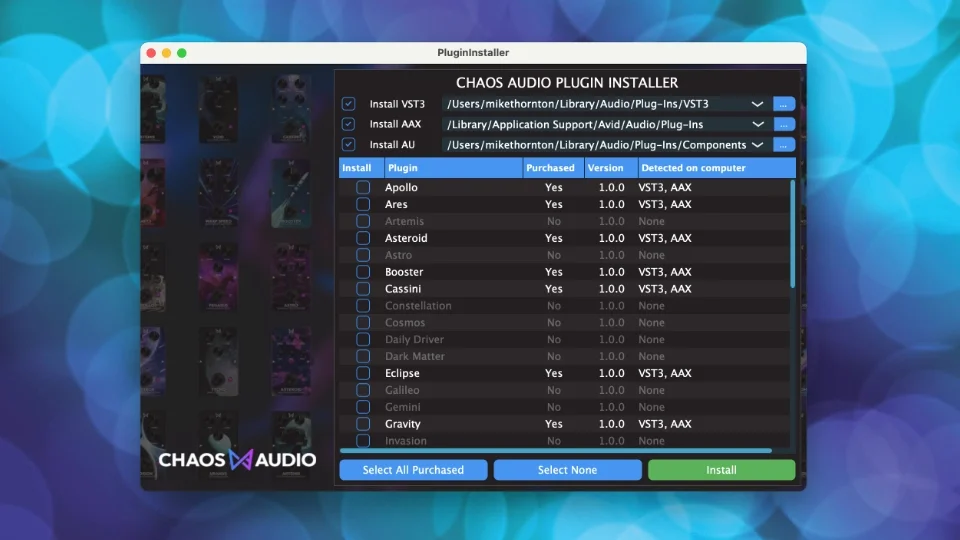Expand the AU install path dropdown

click(757, 145)
